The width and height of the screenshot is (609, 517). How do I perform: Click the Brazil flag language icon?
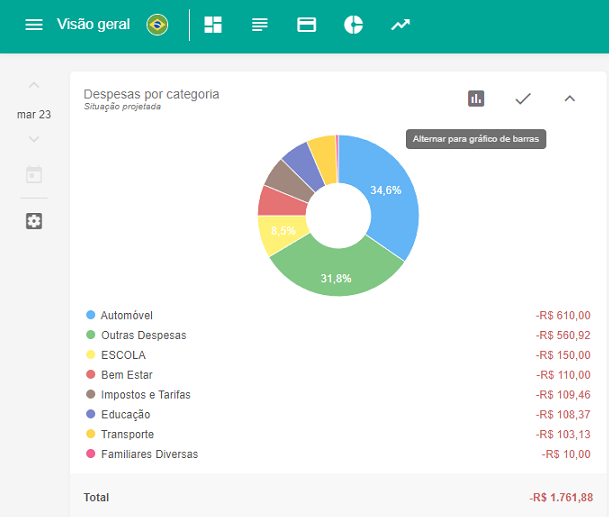[157, 25]
